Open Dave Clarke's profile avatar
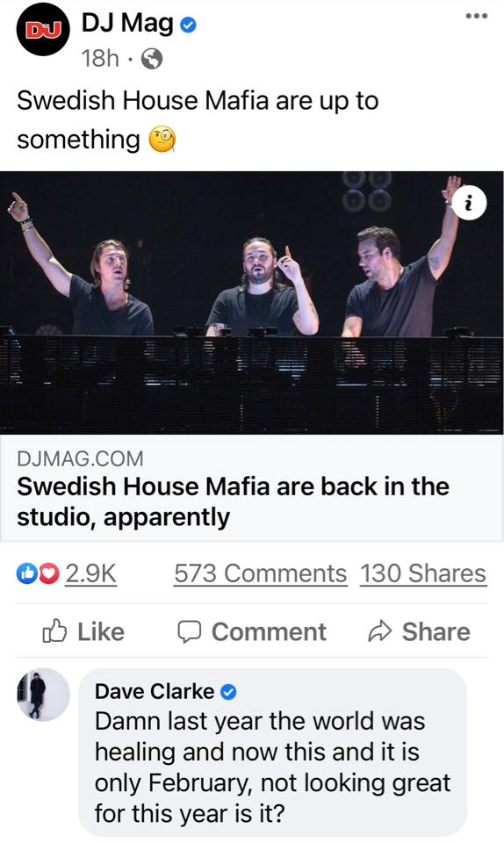This screenshot has width=504, height=843. [43, 694]
